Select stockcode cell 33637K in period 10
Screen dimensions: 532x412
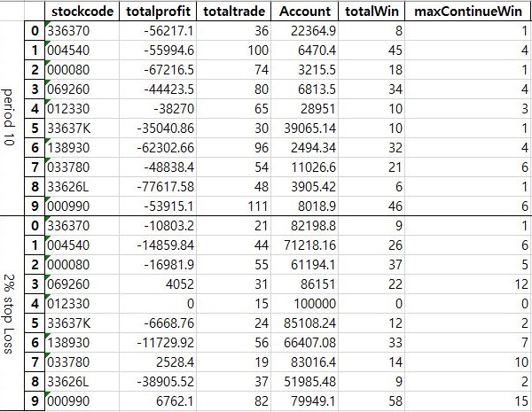pyautogui.click(x=82, y=128)
